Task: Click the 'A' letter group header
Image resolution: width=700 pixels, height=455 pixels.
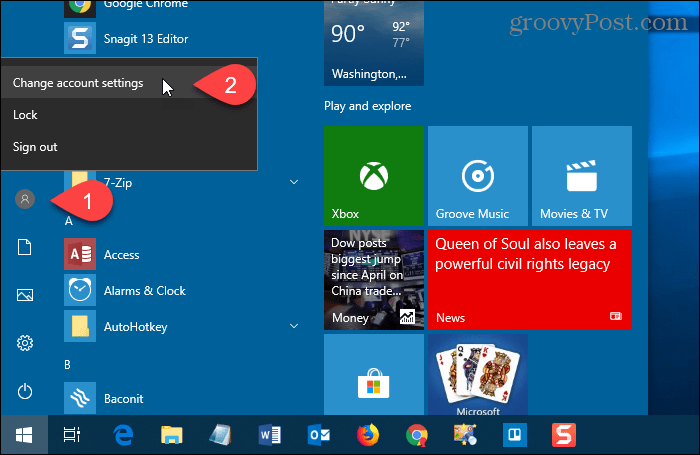Action: (68, 221)
